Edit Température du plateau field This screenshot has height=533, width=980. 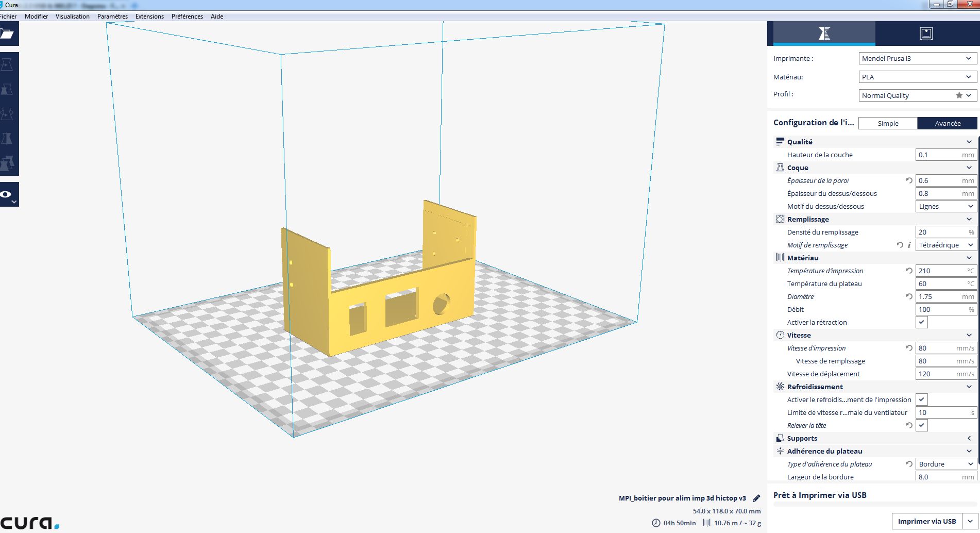point(947,284)
